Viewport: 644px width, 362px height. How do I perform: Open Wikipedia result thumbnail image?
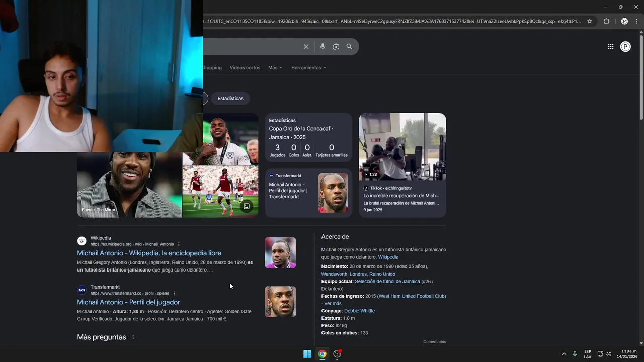(280, 253)
